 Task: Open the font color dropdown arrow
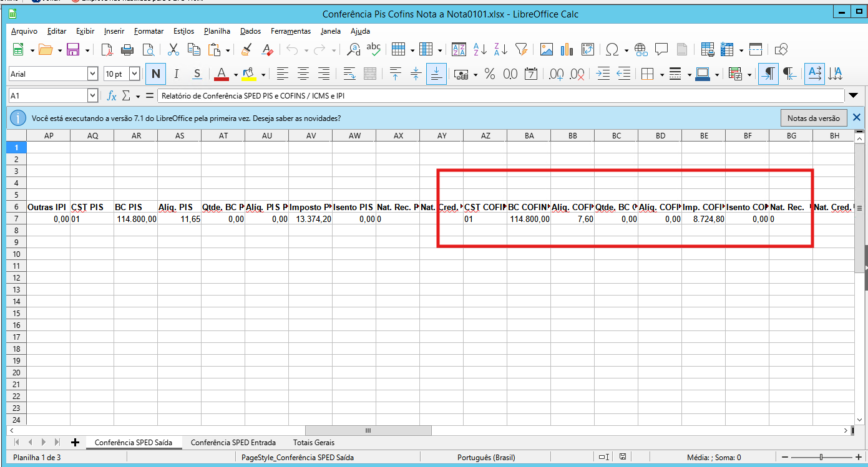click(236, 74)
